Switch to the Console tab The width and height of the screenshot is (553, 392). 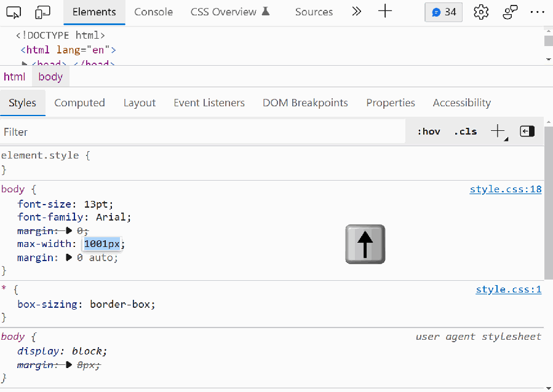click(153, 12)
